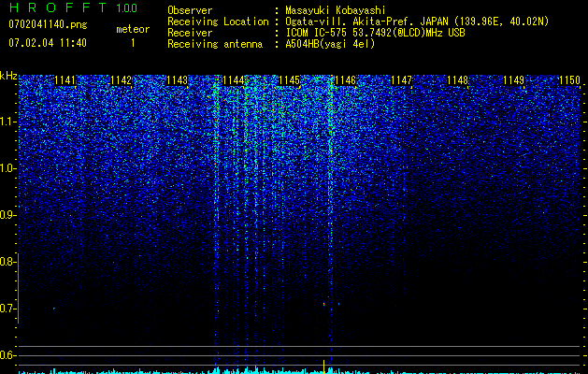Screen dimensions: 588x374
Task: Click the 1148 time axis label
Action: click(x=457, y=80)
